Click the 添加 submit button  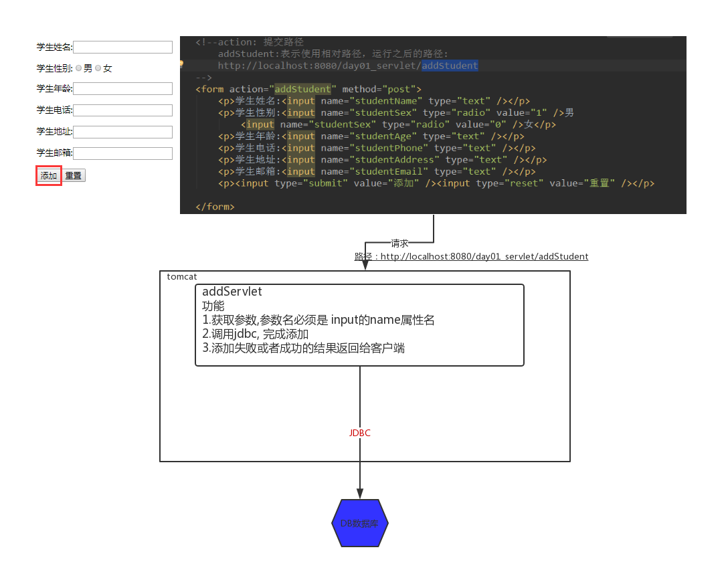[x=49, y=175]
